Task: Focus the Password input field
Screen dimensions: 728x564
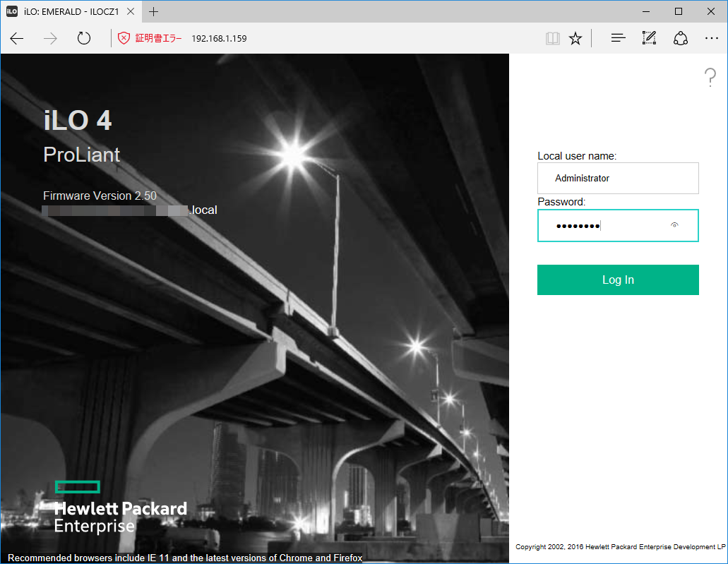Action: click(x=618, y=226)
